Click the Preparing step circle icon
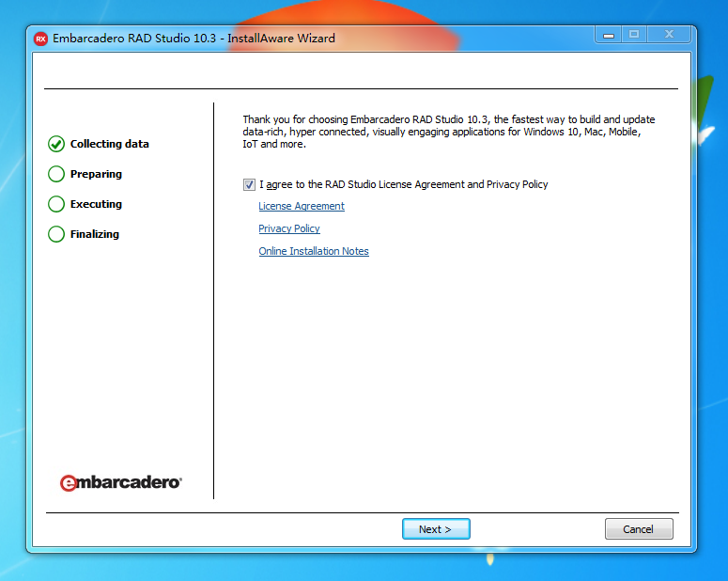 point(56,174)
